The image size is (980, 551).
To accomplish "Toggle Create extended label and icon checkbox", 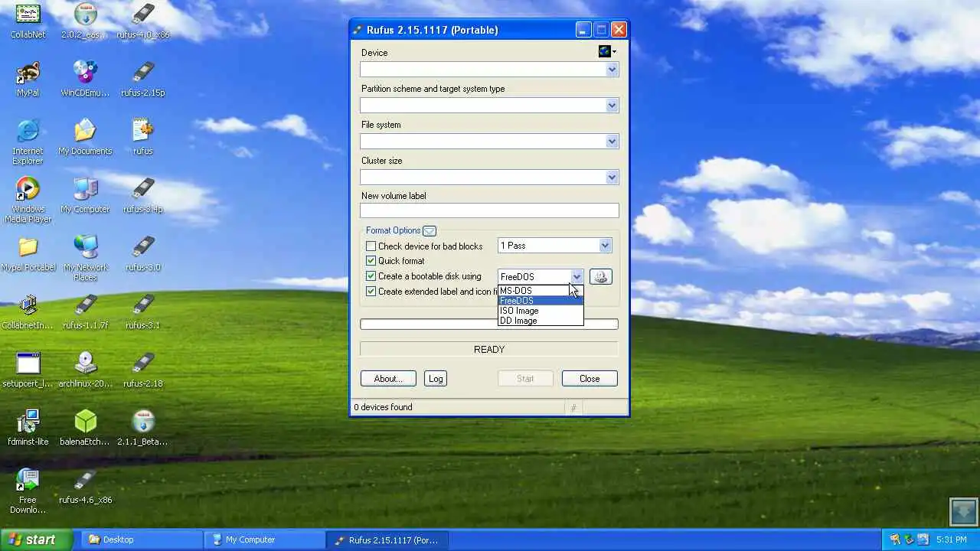I will click(371, 292).
